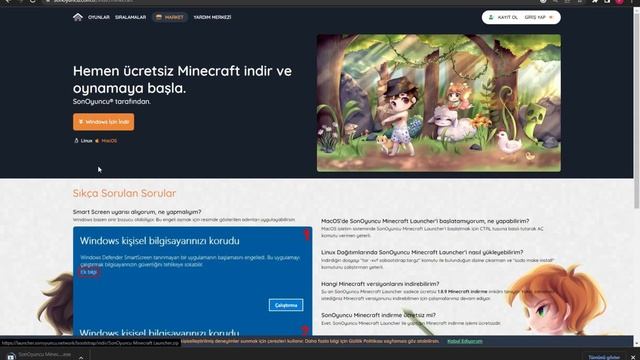Viewport: 640px width, 360px height.
Task: Close the browser downloads bar
Action: pyautogui.click(x=633, y=357)
